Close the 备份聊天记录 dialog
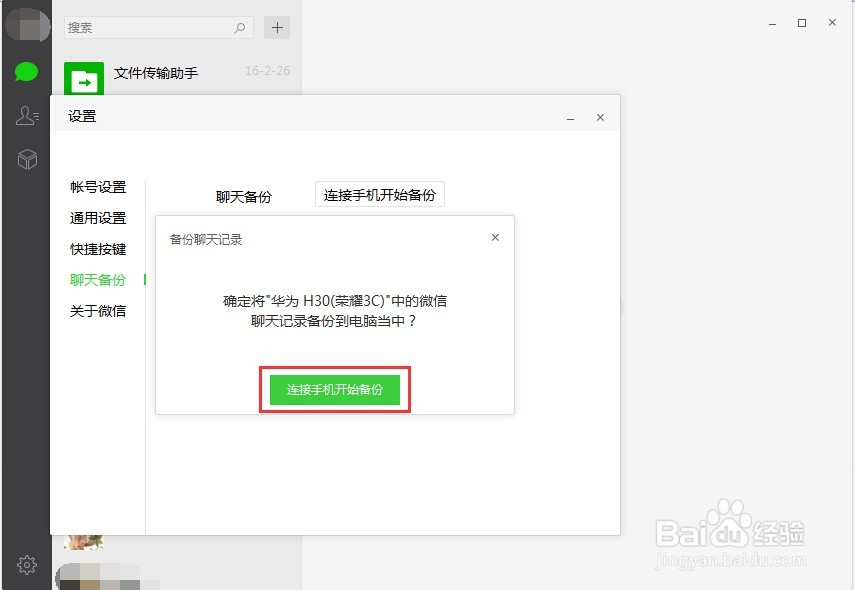855x590 pixels. coord(495,237)
